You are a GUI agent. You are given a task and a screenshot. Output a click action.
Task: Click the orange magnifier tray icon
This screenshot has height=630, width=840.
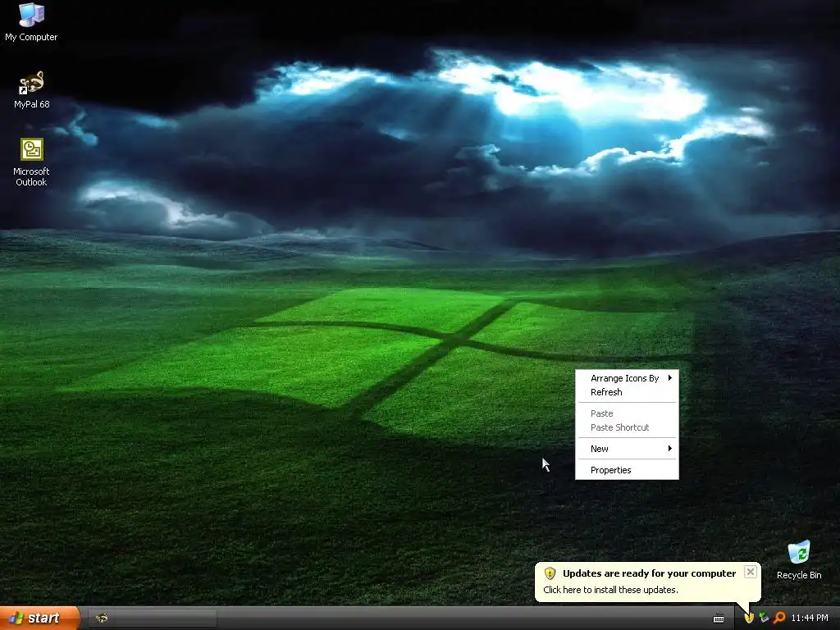[779, 618]
